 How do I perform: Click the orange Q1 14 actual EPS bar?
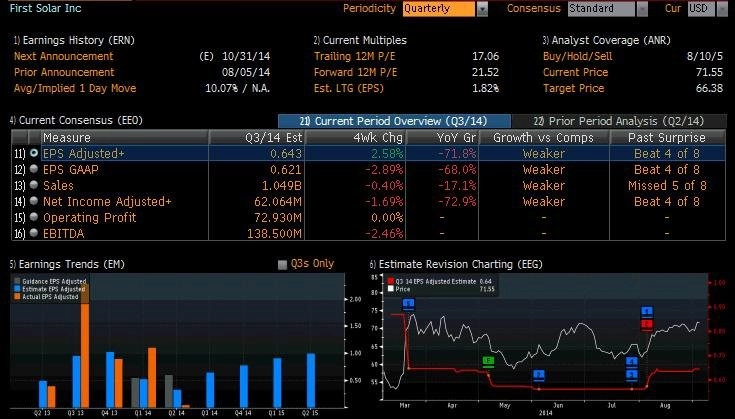click(x=152, y=377)
